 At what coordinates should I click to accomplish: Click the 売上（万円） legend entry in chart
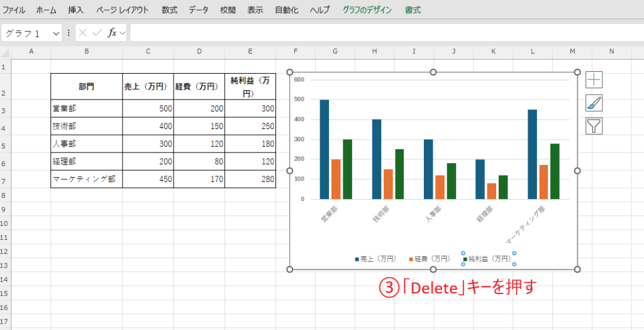coord(375,259)
